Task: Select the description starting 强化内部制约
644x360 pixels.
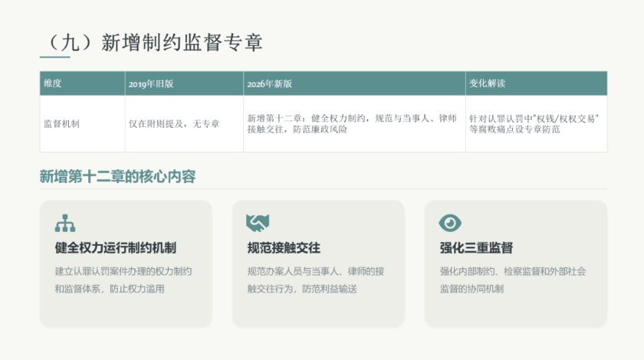Action: pos(513,280)
